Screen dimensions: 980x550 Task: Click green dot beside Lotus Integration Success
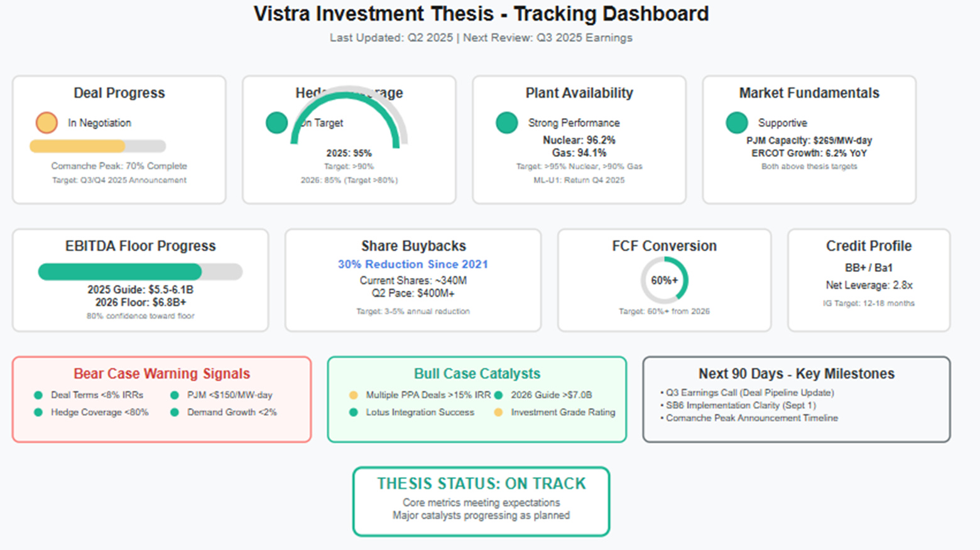click(353, 412)
